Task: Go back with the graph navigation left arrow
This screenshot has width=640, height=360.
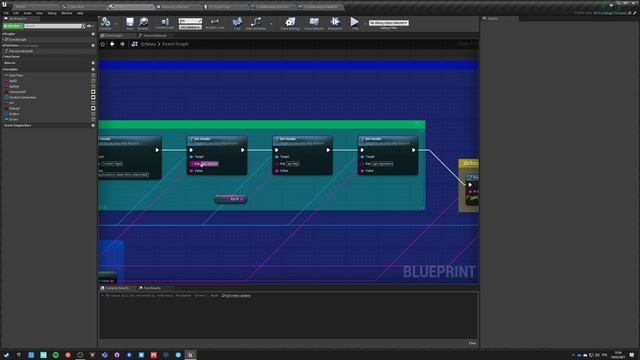Action: tap(112, 44)
